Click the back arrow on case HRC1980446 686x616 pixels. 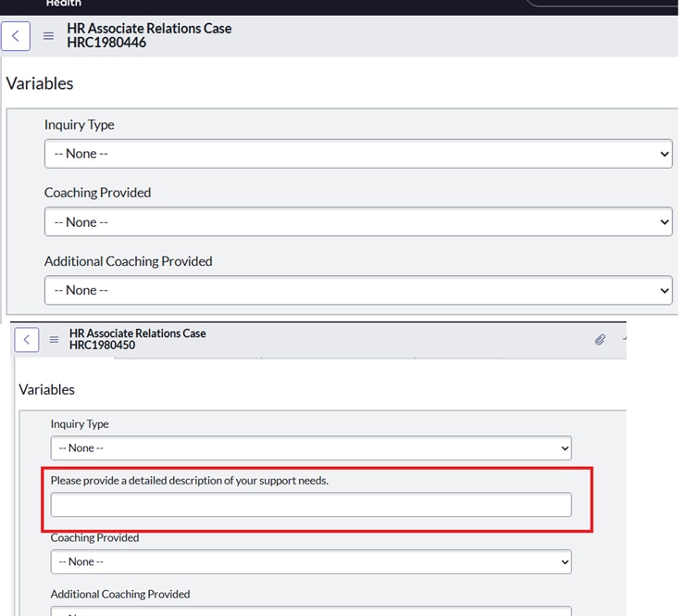click(x=16, y=36)
